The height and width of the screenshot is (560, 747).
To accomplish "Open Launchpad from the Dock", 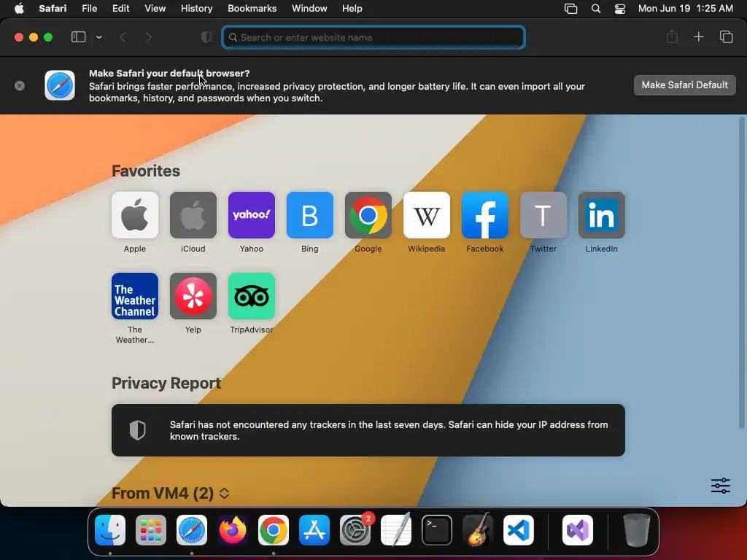I will point(151,530).
